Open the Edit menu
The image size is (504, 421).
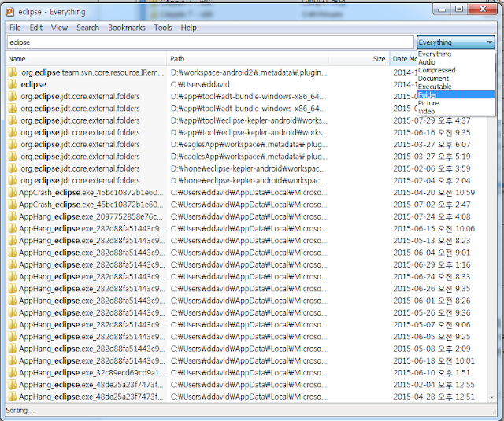[x=36, y=28]
